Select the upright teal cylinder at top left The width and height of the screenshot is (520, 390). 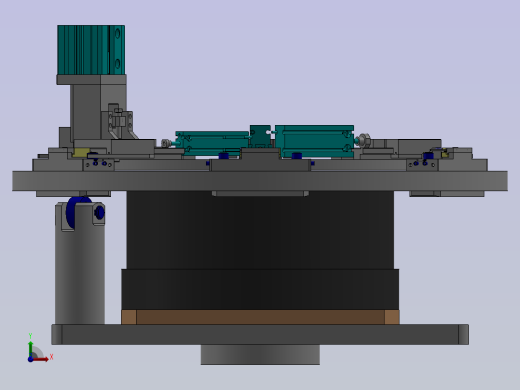point(91,50)
